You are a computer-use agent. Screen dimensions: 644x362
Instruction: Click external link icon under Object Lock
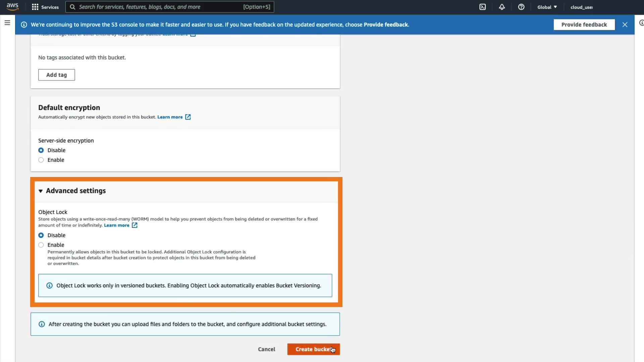[135, 225]
